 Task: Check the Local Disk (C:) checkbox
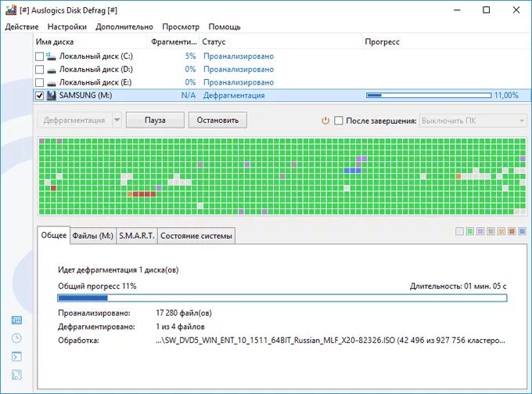pyautogui.click(x=39, y=56)
